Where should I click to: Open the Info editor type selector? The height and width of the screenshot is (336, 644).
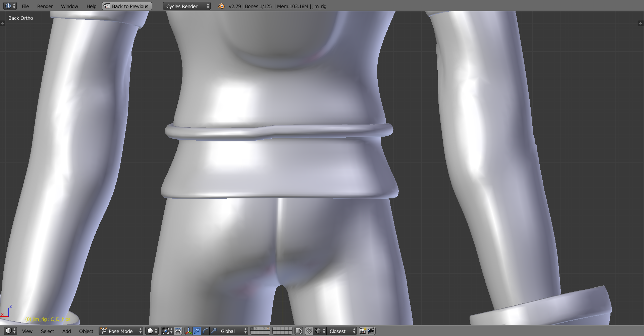(10, 6)
